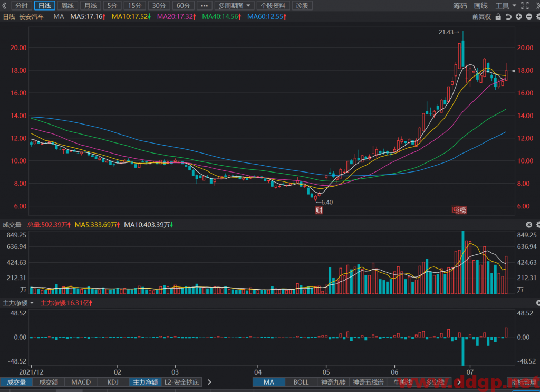540x392 pixels.
Task: Click the volume MA5:333.69万 readout
Action: (x=98, y=225)
